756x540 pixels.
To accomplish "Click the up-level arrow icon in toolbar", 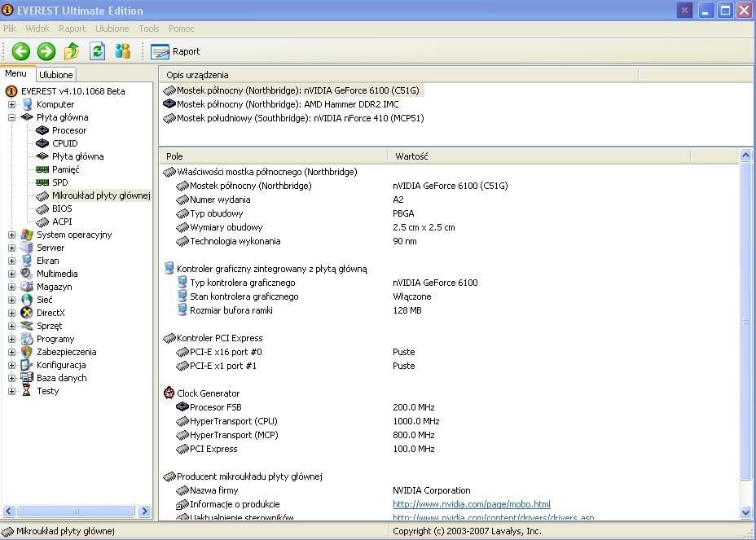I will [x=72, y=51].
